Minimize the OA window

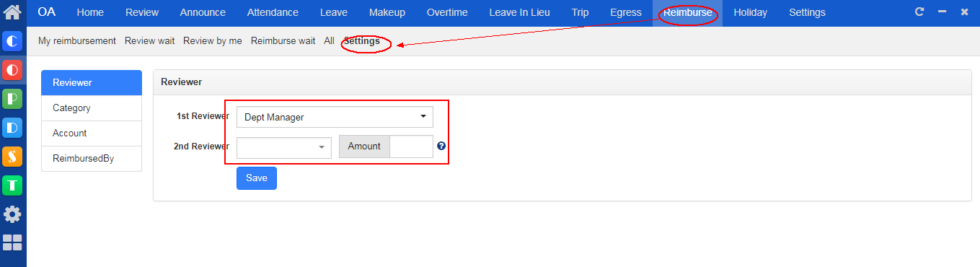tap(942, 12)
